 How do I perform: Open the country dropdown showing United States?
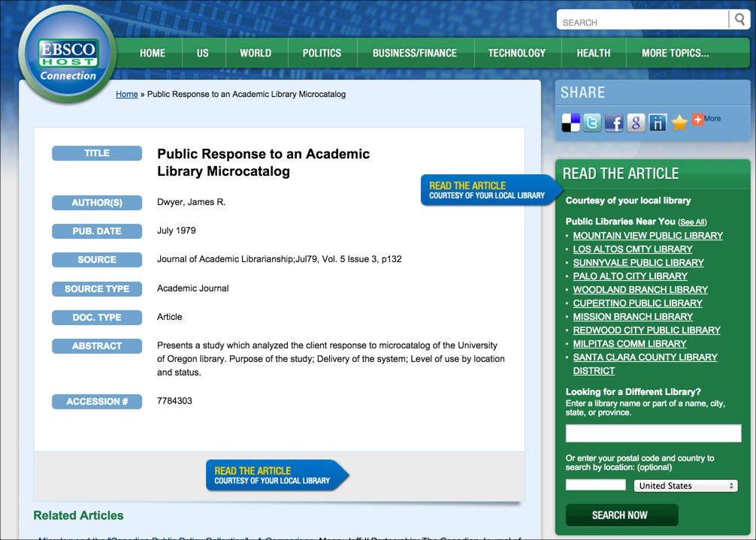685,486
